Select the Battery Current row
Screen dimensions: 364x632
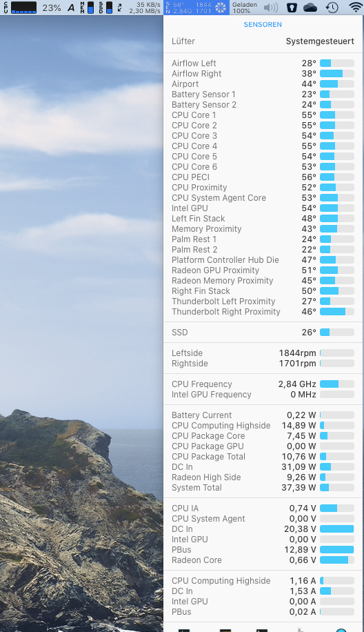[263, 415]
